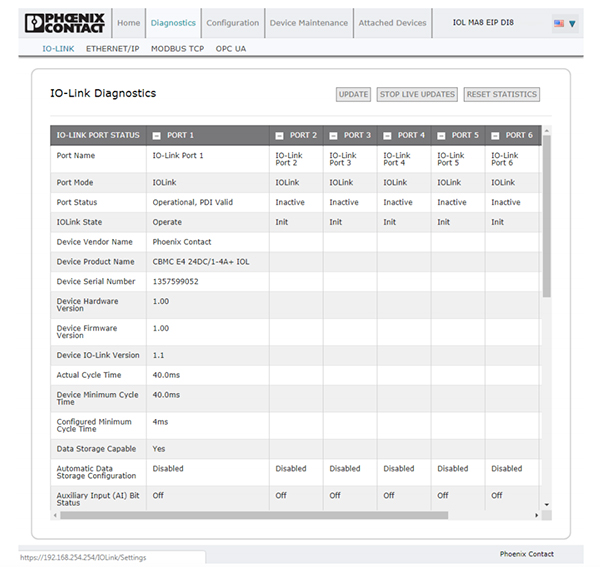Click STOP LIVE UPDATES button
Viewport: 600px width, 567px height.
417,94
